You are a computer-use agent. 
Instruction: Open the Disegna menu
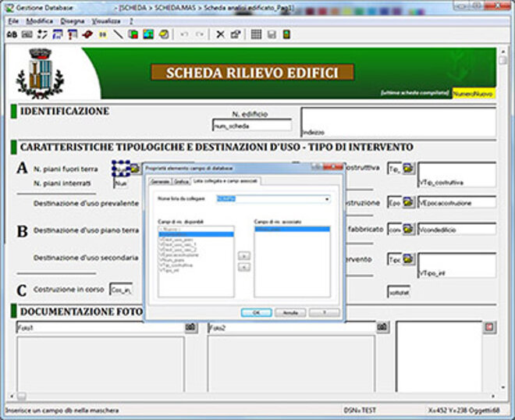(x=71, y=21)
